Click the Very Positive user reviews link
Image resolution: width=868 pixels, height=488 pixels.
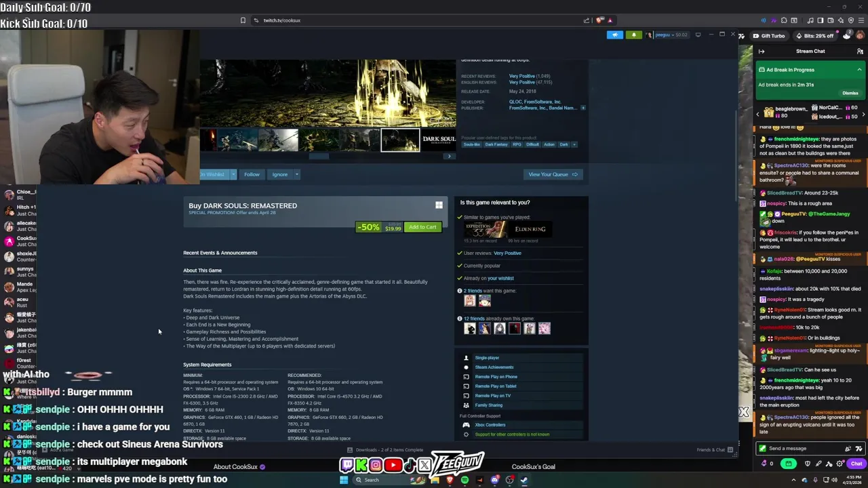coord(507,253)
